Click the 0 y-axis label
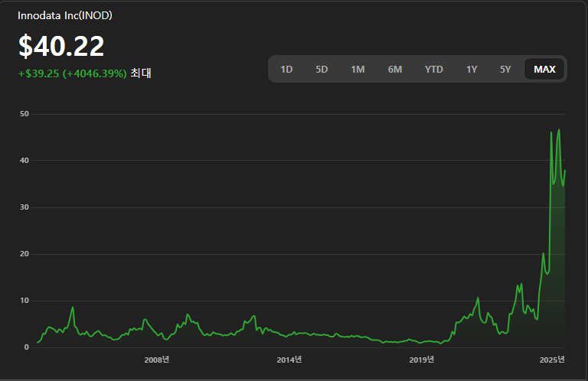The height and width of the screenshot is (381, 588). (x=26, y=347)
